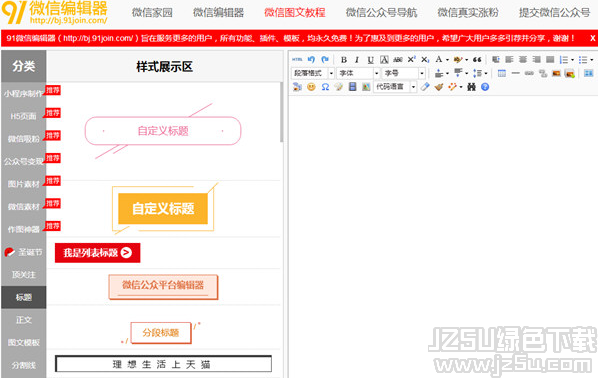Insert video film-strip icon
Viewport: 598px width, 378px height.
[352, 87]
